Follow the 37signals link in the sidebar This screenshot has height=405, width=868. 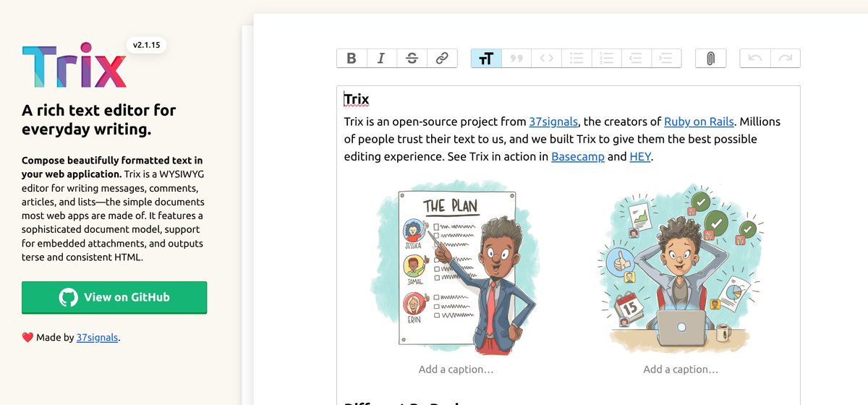pos(97,337)
